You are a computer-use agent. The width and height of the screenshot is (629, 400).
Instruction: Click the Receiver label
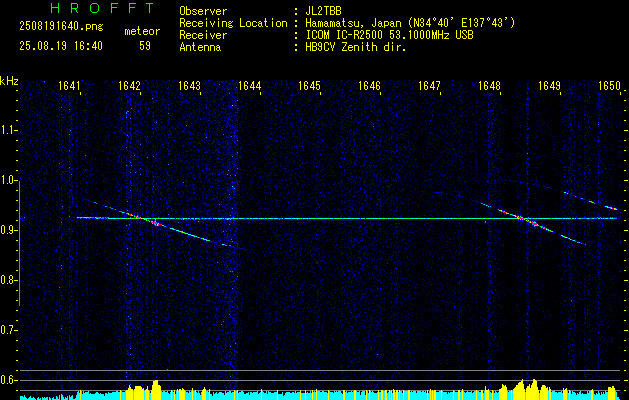click(203, 35)
